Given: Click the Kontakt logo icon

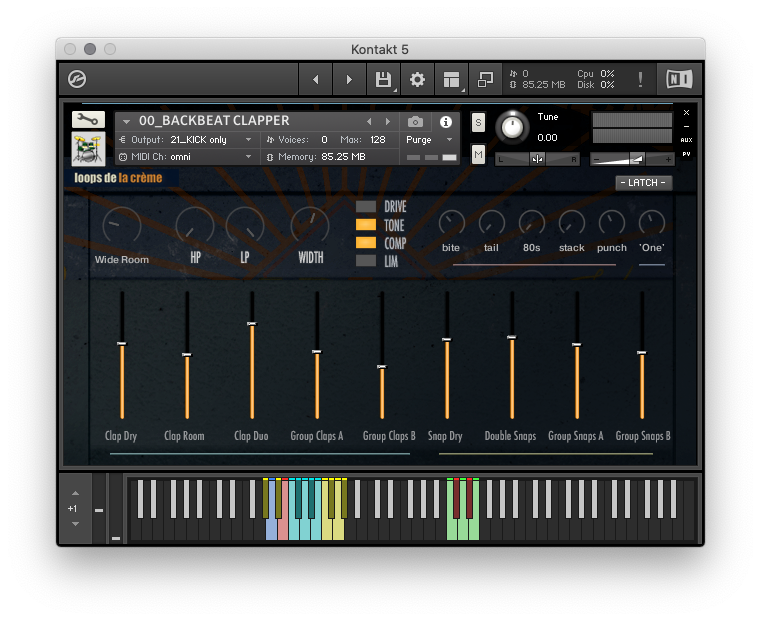Looking at the screenshot, I should click(x=77, y=79).
